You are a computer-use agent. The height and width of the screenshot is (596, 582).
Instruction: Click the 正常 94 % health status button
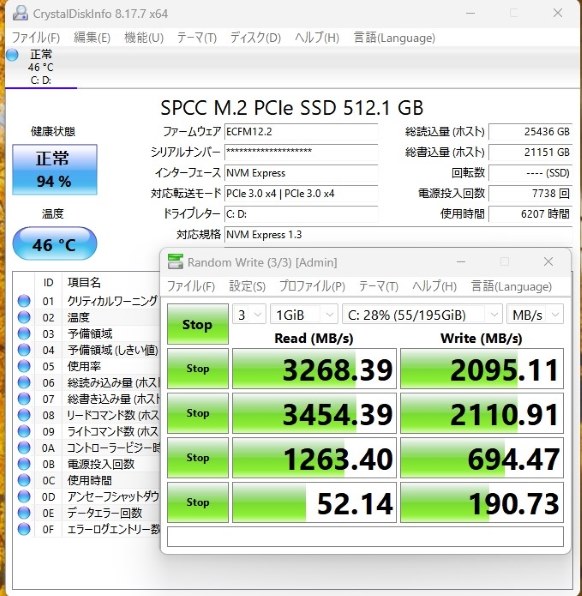[x=55, y=170]
